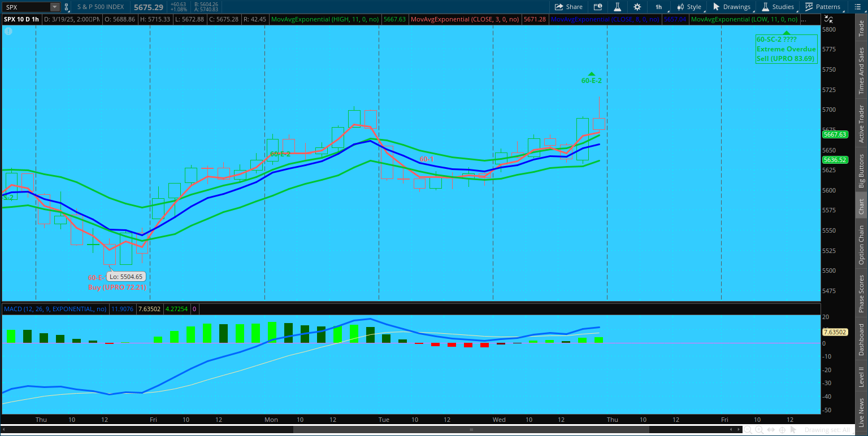This screenshot has height=436, width=868.
Task: Open the 1h timeframe dropdown
Action: (x=659, y=7)
